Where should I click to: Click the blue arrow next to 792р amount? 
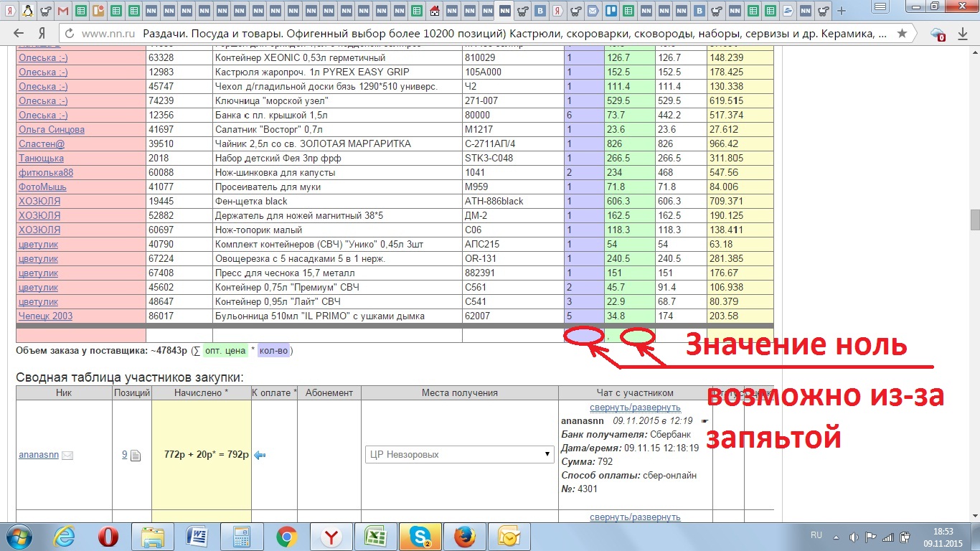click(x=260, y=455)
